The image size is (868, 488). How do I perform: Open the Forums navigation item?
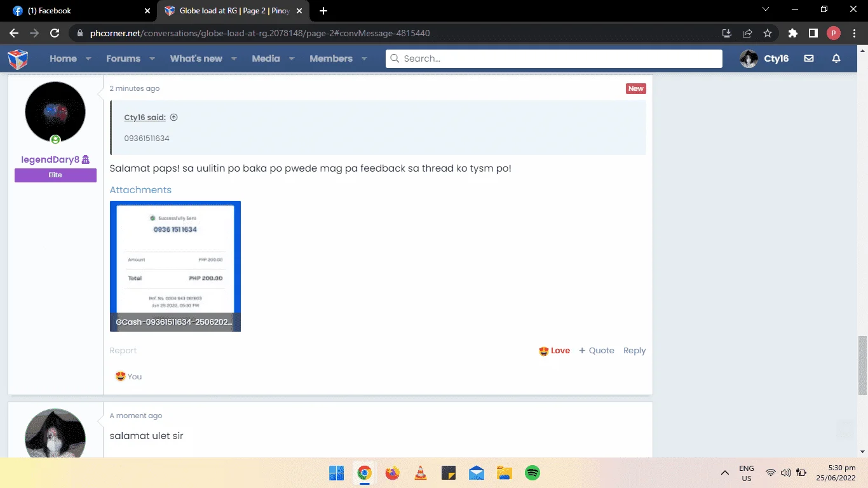pyautogui.click(x=123, y=58)
